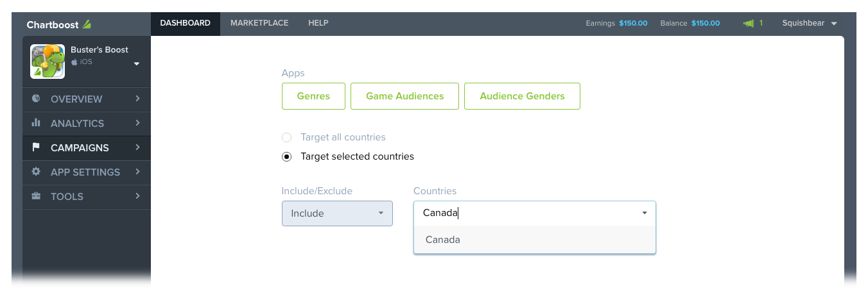Click the Chartboost logo icon
Viewport: 868px width, 300px height.
click(x=87, y=24)
